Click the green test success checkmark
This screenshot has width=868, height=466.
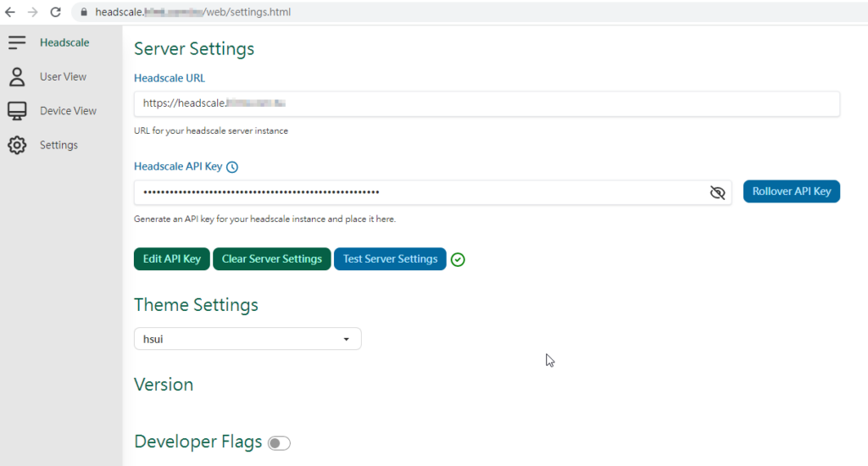coord(458,259)
